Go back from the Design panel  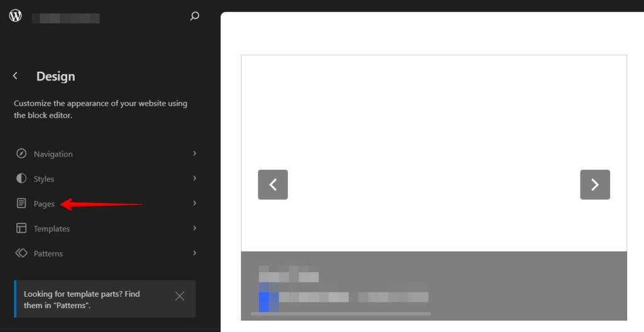15,76
